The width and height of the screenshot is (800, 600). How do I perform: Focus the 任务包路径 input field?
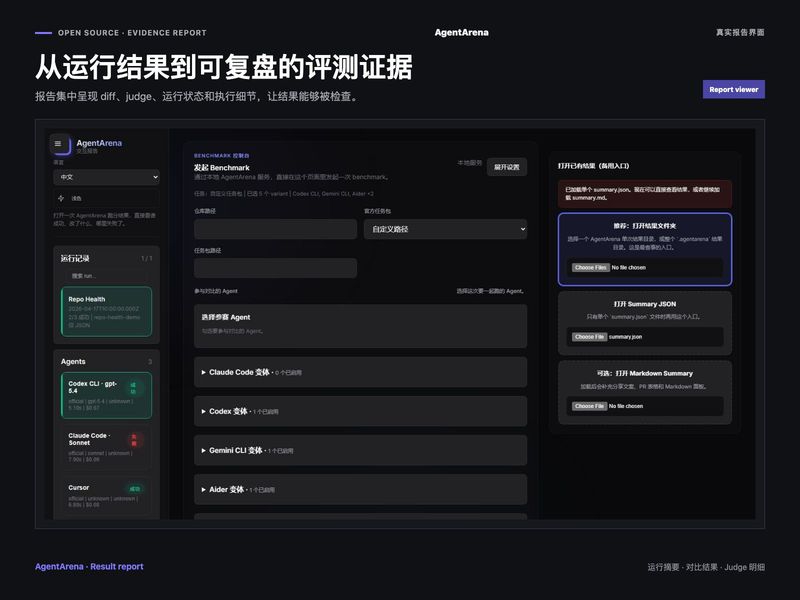(276, 268)
